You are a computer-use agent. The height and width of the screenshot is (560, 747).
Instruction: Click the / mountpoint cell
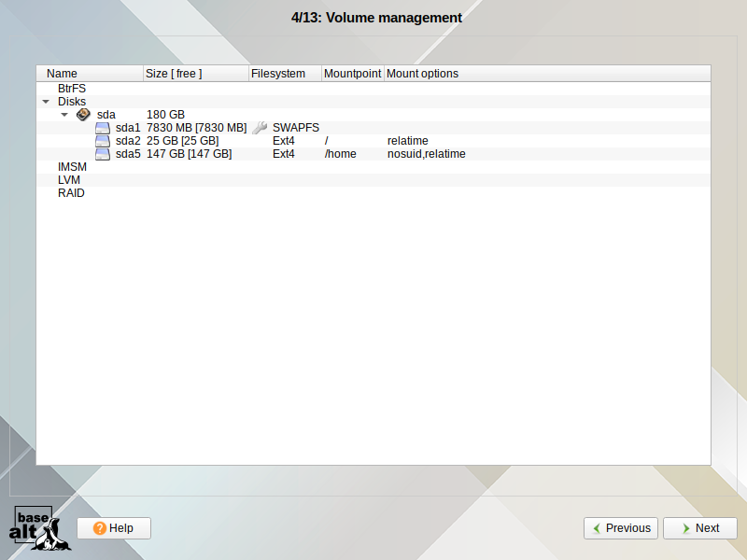point(326,141)
